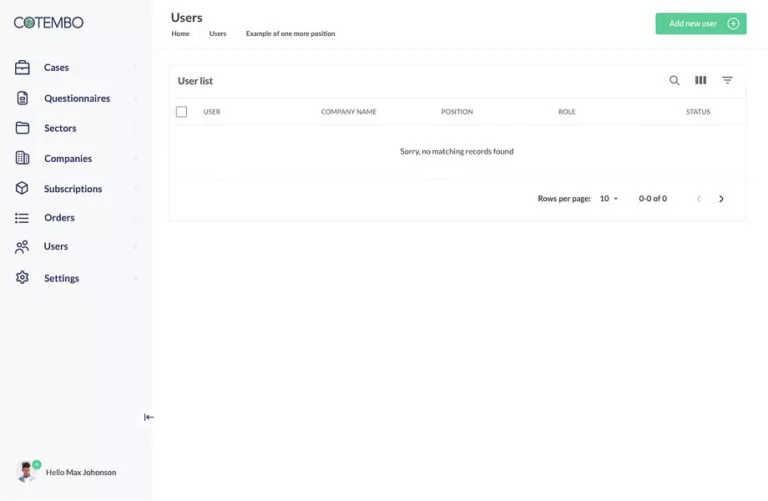
Task: Click the Cotembo logo
Action: (48, 23)
